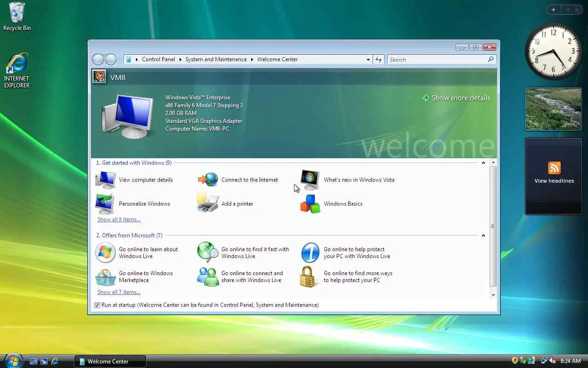Click the What's new in Windows Vista icon
Viewport: 588px width, 368px height.
[x=310, y=179]
